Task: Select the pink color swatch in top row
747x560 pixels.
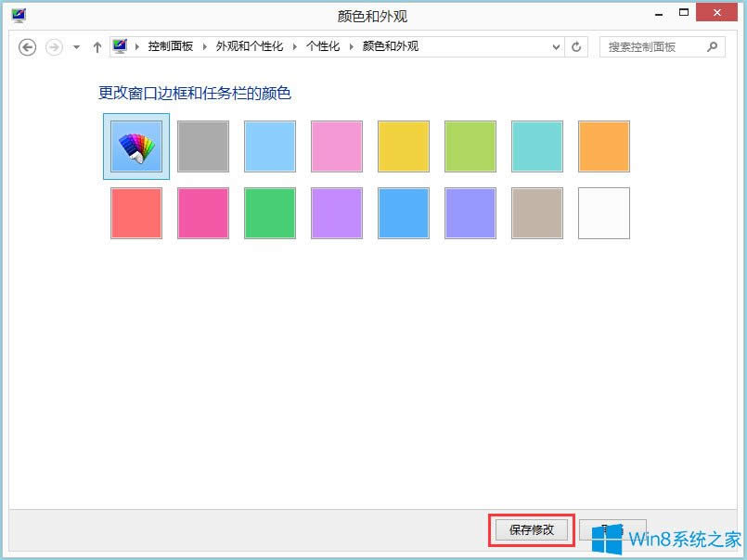Action: [336, 146]
